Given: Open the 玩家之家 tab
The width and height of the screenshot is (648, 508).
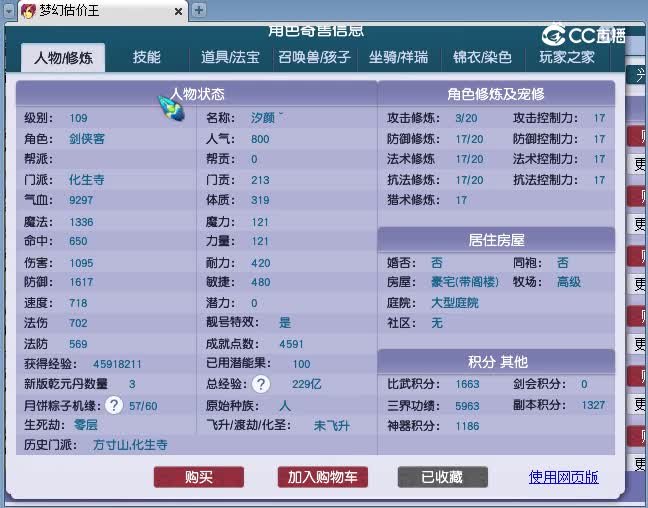Looking at the screenshot, I should pos(567,57).
